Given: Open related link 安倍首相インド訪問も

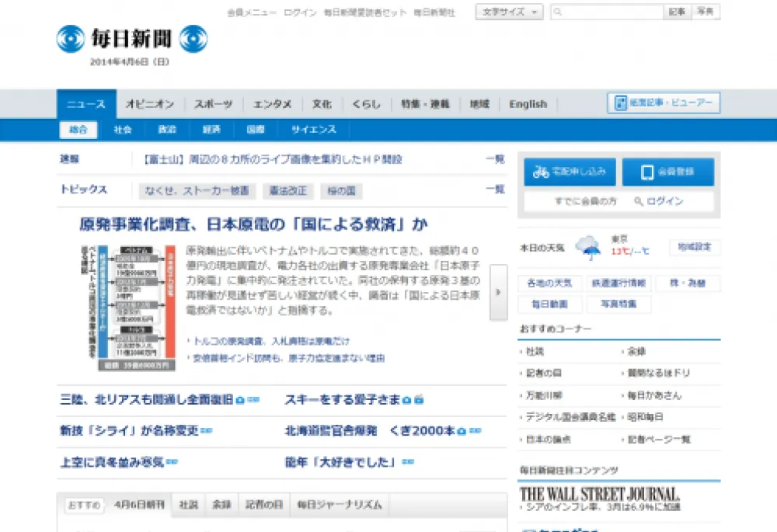Looking at the screenshot, I should pyautogui.click(x=288, y=358).
